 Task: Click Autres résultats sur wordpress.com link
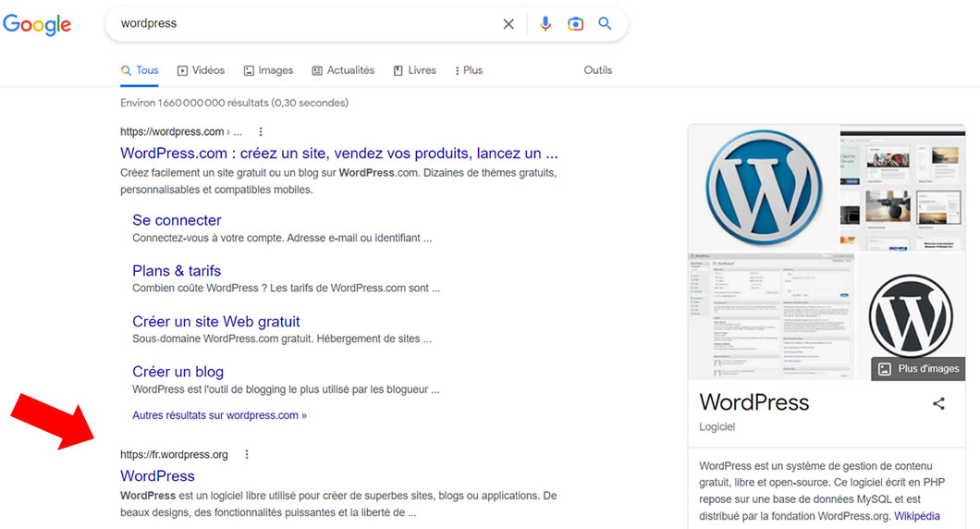219,415
